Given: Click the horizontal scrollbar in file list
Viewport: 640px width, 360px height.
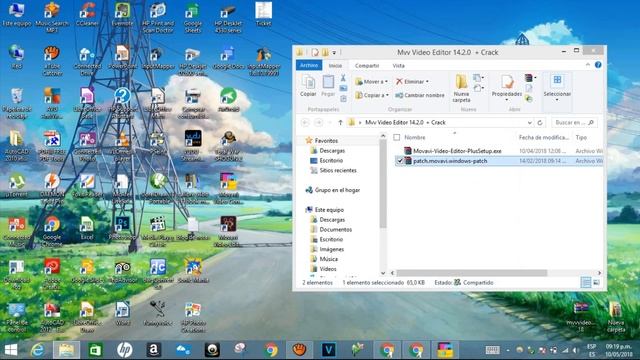Looking at the screenshot, I should pyautogui.click(x=471, y=273).
